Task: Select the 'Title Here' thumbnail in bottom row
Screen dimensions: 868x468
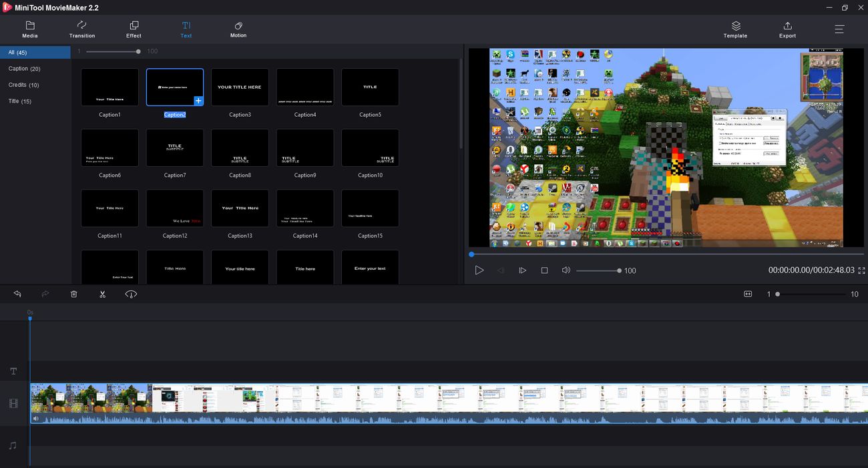Action: click(x=175, y=267)
